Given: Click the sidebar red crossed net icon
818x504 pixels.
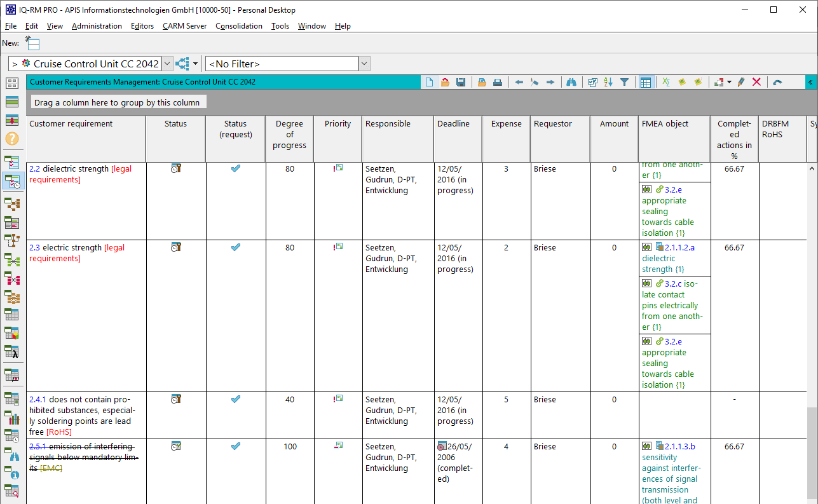Looking at the screenshot, I should tap(12, 278).
